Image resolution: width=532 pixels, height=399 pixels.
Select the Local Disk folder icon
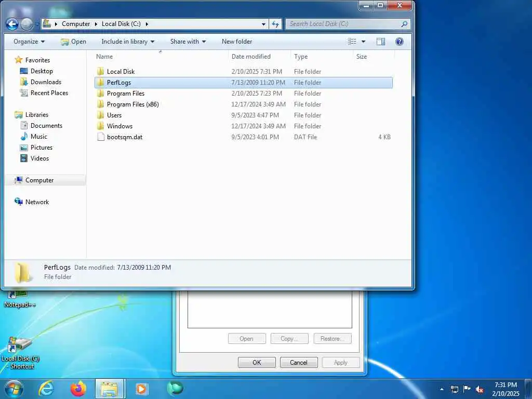100,72
